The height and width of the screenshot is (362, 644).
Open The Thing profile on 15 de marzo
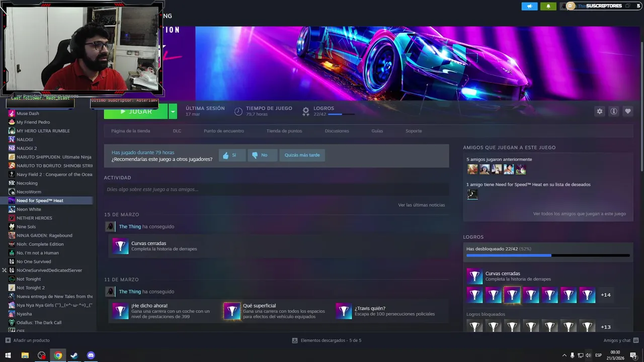point(130,227)
